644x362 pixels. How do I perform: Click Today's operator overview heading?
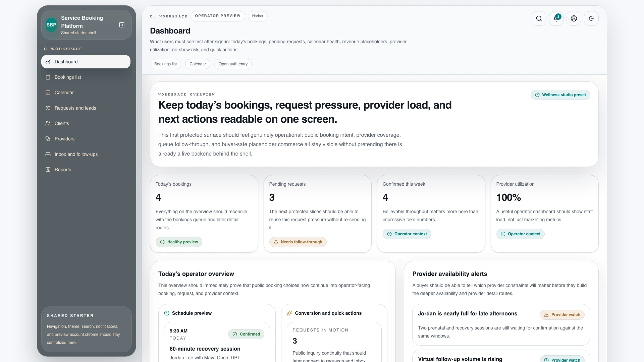pos(196,274)
